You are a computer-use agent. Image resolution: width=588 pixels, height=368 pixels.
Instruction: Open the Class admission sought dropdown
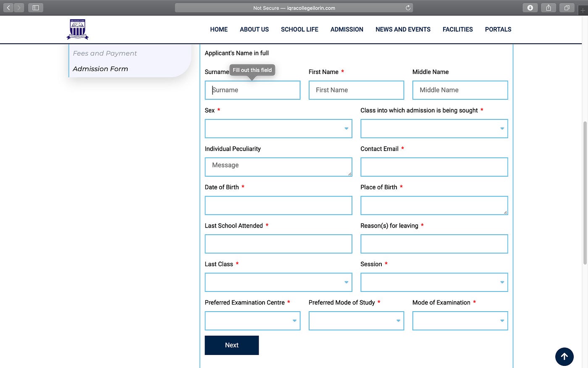(x=434, y=129)
